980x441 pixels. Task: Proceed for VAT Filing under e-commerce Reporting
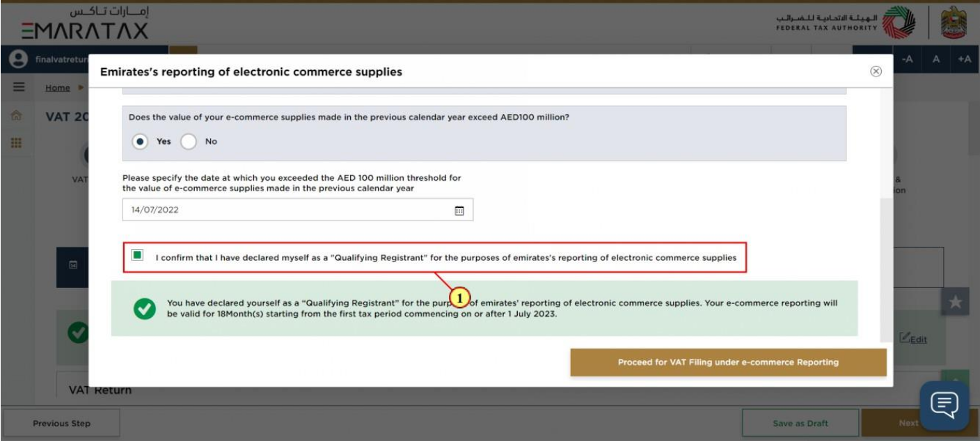click(x=728, y=362)
